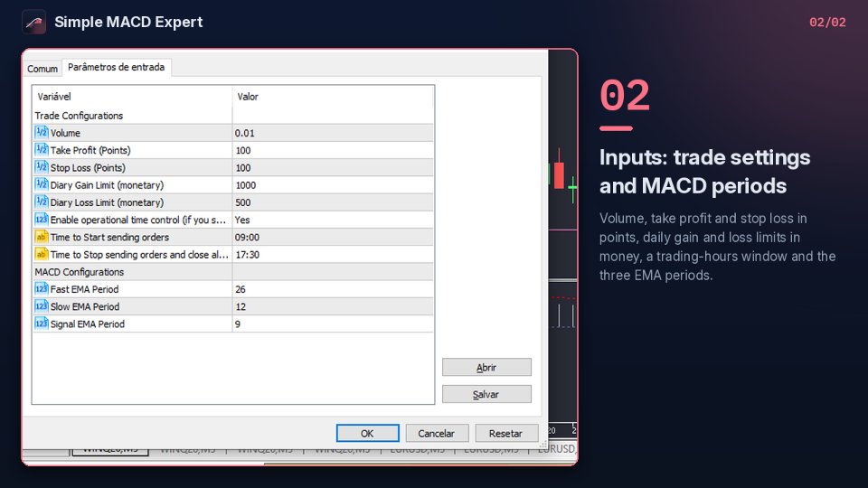Select the Fast EMA Period name
This screenshot has width=868, height=488.
[84, 289]
